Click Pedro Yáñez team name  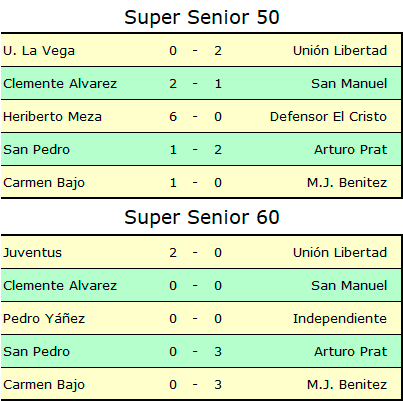coord(44,318)
